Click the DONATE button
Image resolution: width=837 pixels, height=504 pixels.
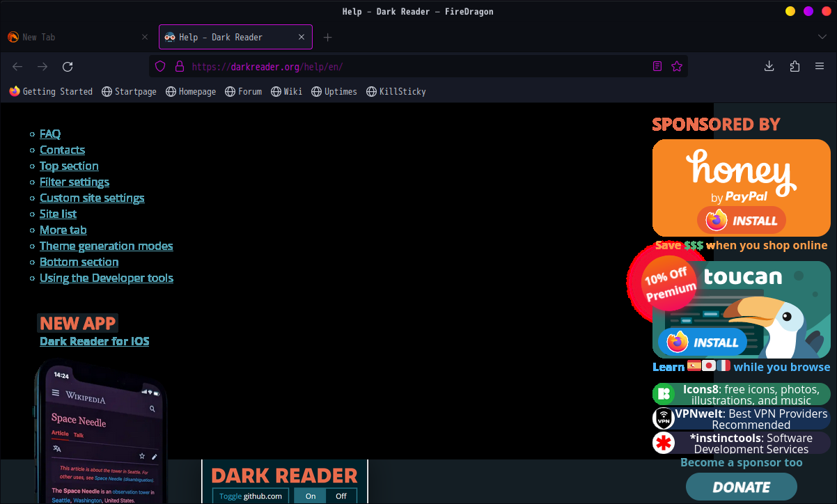coord(742,487)
